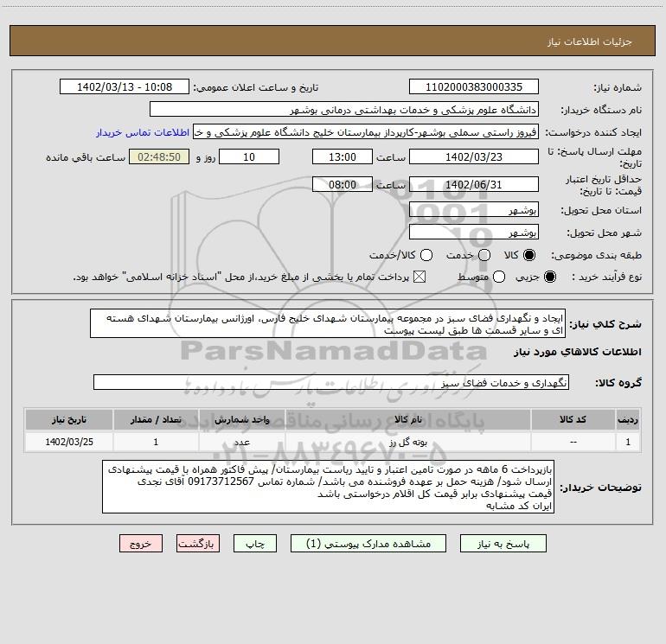666x644 pixels.
Task: Click the goods group field نگهداری و خدمات فضای سبز
Action: 331,382
